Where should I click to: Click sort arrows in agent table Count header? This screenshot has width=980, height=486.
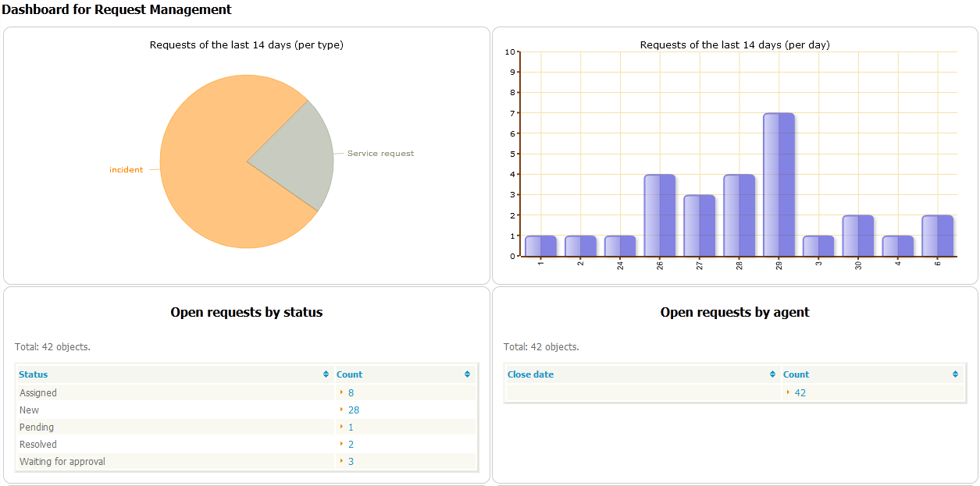955,374
